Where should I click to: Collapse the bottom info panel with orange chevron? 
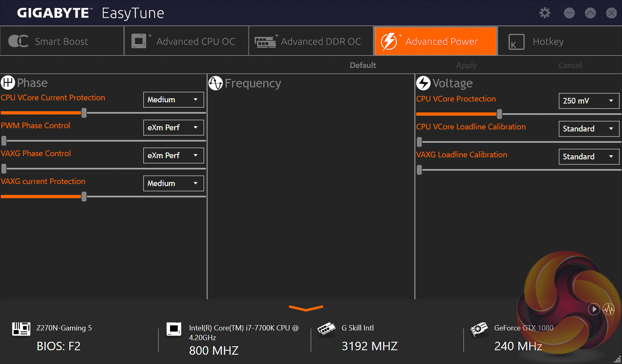306,309
